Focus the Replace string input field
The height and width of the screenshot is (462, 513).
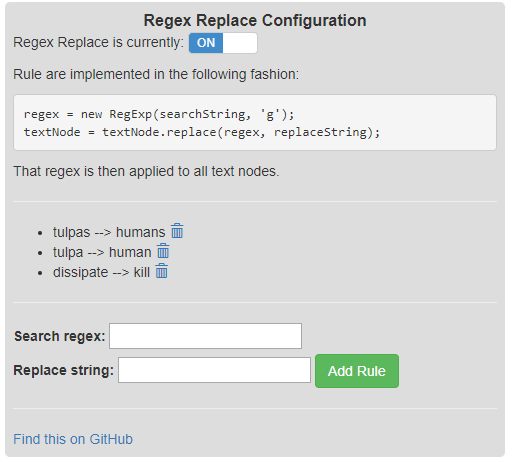pos(214,370)
